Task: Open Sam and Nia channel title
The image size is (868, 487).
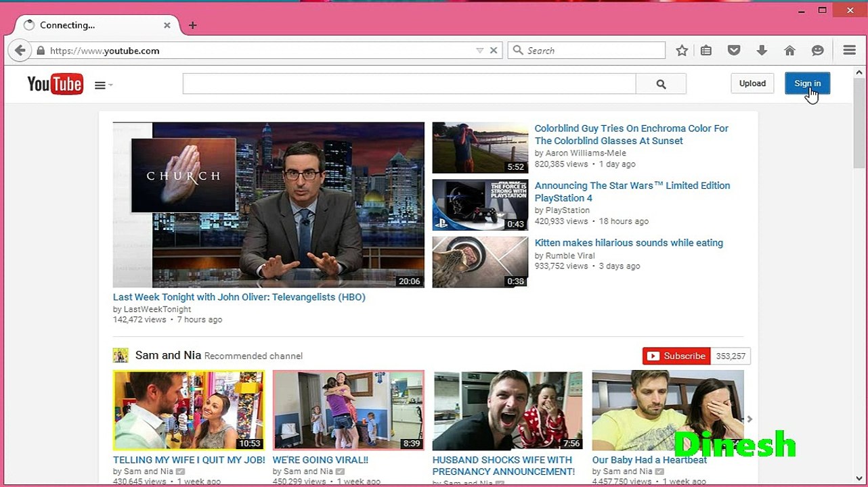Action: click(x=168, y=355)
